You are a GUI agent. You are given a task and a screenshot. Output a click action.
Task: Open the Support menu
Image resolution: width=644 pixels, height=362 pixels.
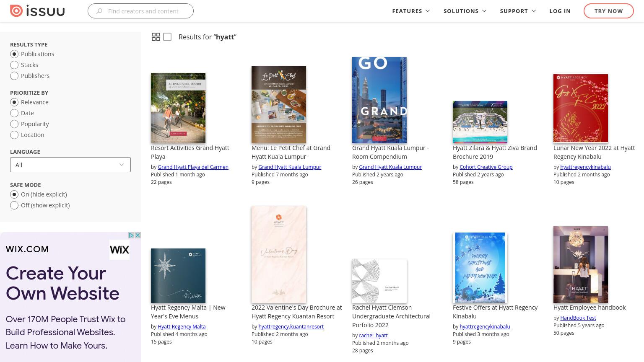[x=518, y=11]
